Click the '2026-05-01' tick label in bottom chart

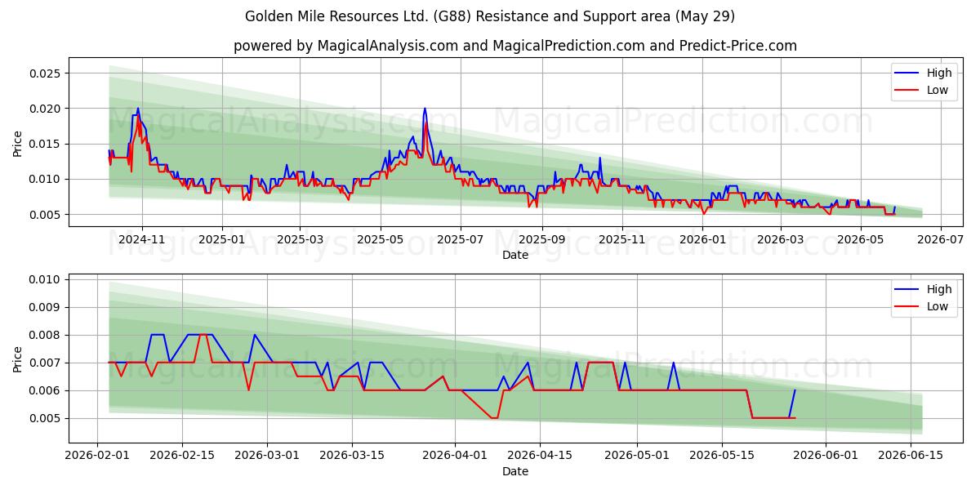point(635,457)
